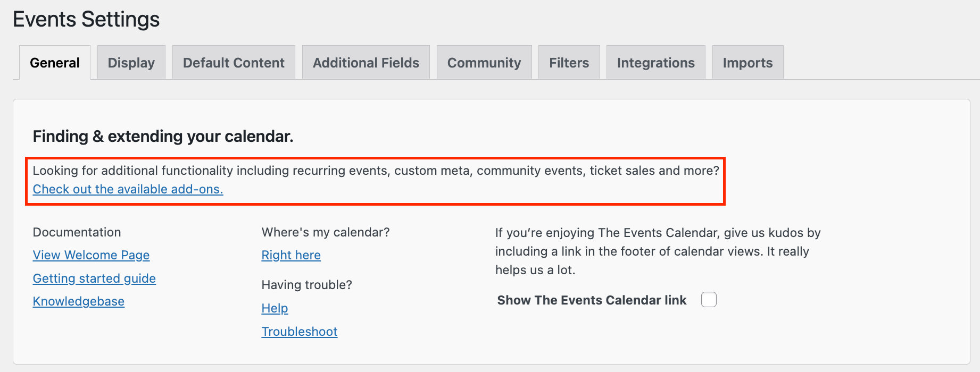Visit the Knowledgebase link

click(x=79, y=301)
